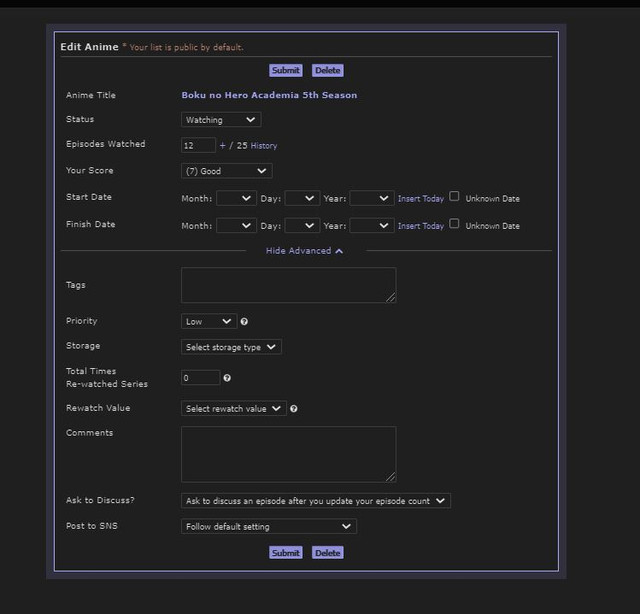
Task: Open the Start Date Day dropdown
Action: pyautogui.click(x=302, y=198)
